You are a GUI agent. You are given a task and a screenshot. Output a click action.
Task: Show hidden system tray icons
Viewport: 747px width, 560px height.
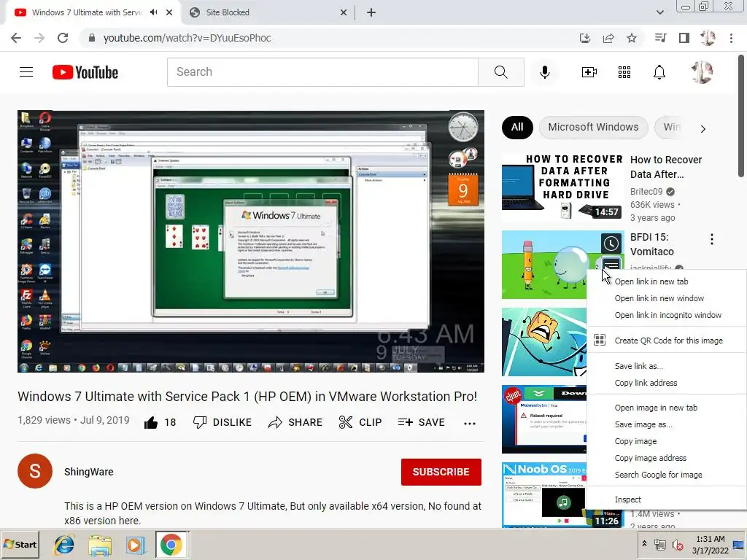click(x=644, y=543)
